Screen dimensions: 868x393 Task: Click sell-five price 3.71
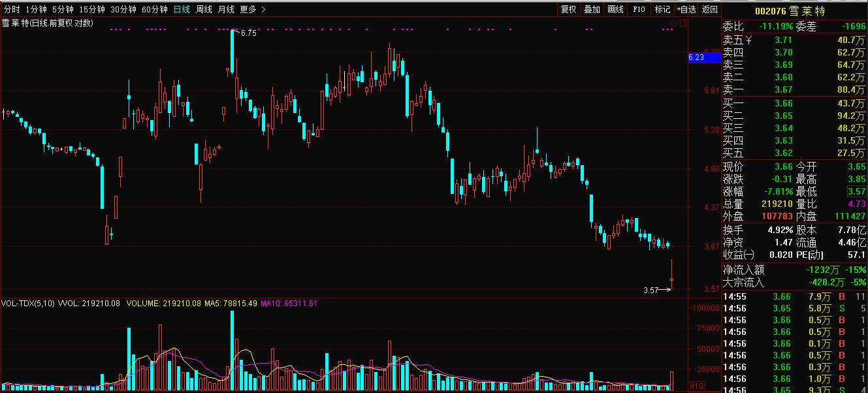click(783, 40)
